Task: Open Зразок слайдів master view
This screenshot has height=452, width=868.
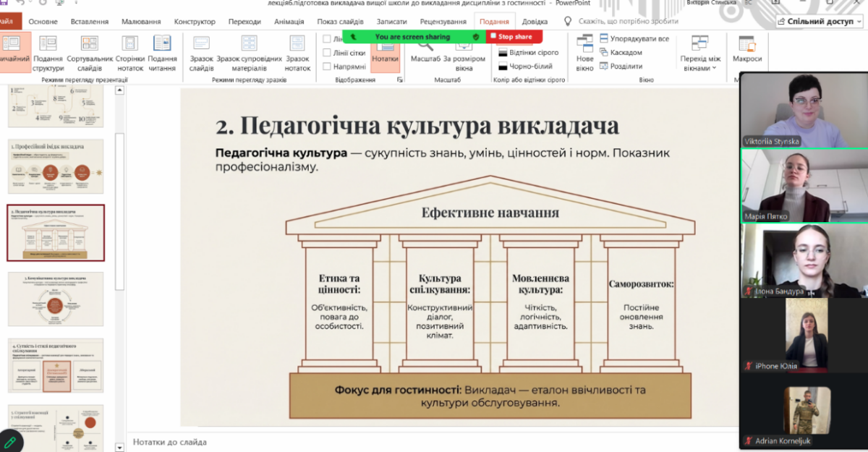Action: (x=201, y=52)
